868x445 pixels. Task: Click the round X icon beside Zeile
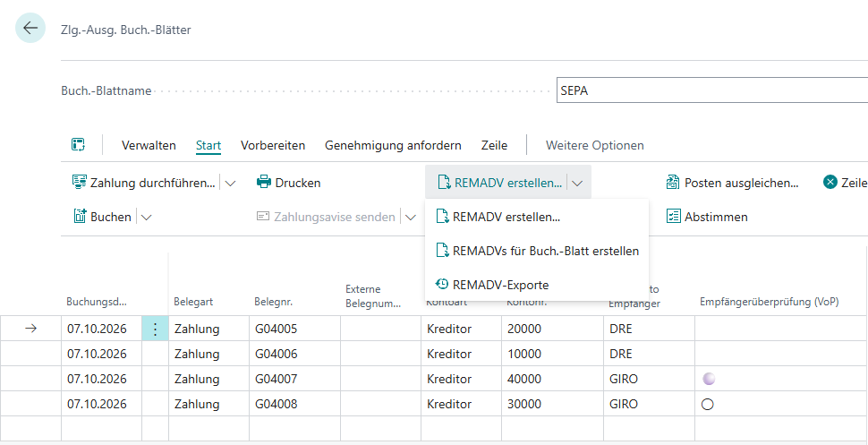pos(830,183)
